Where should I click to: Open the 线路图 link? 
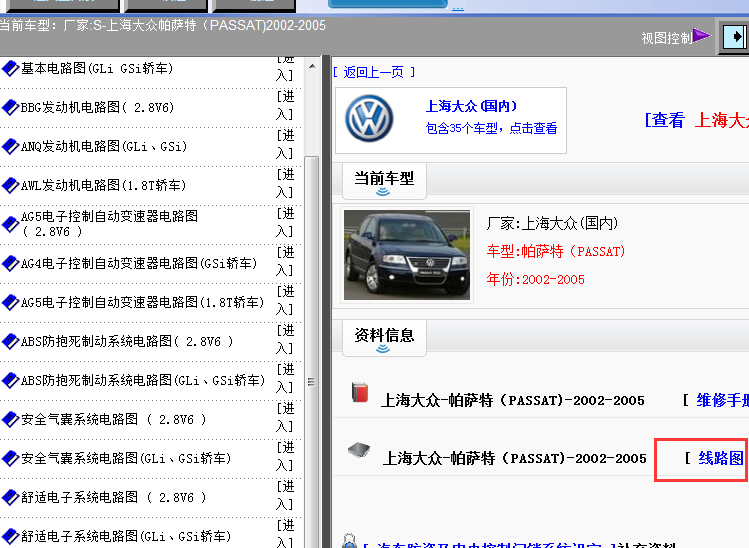(721, 458)
